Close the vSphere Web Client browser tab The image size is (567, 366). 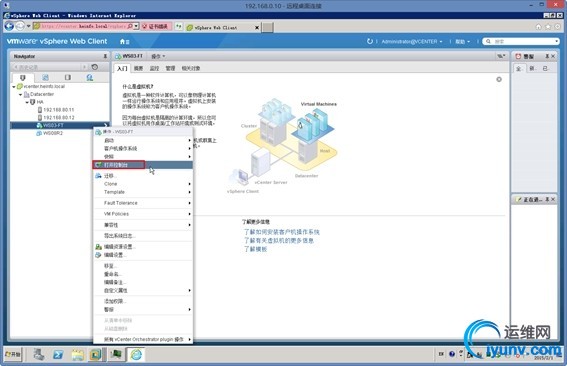coord(257,27)
